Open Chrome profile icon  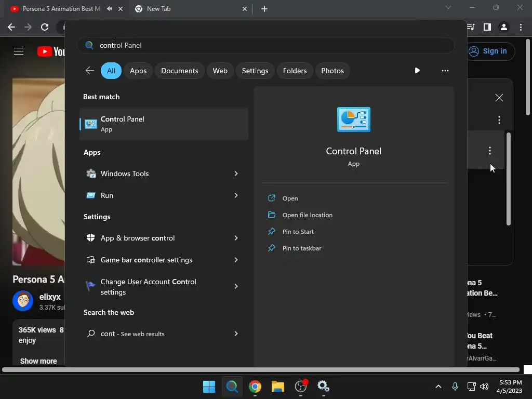click(x=504, y=27)
